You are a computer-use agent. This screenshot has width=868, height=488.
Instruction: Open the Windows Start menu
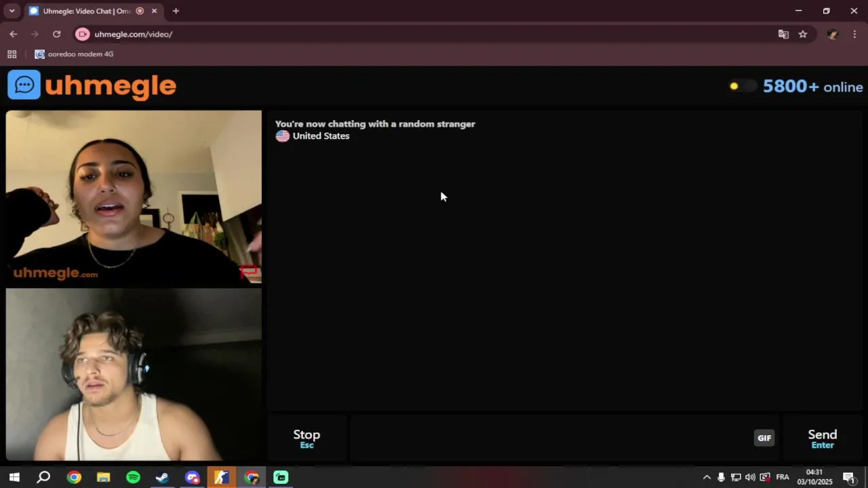(x=14, y=477)
